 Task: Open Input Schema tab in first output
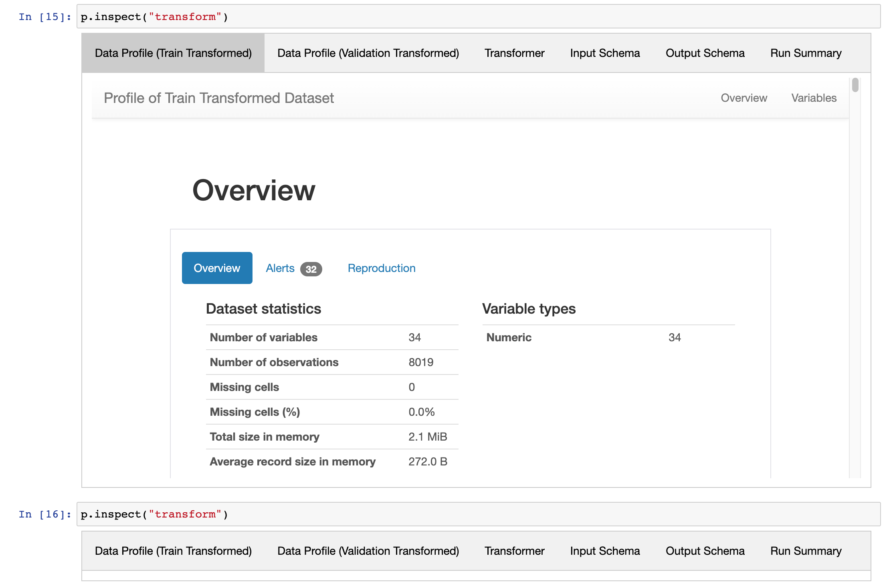coord(605,53)
